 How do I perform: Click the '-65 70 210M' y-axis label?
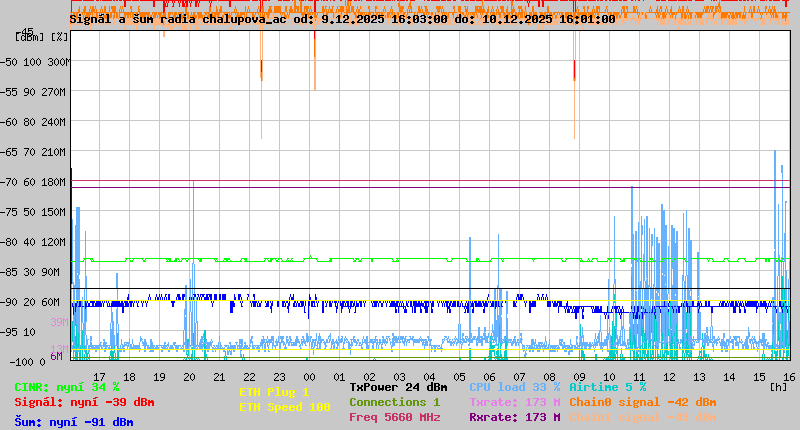33,152
